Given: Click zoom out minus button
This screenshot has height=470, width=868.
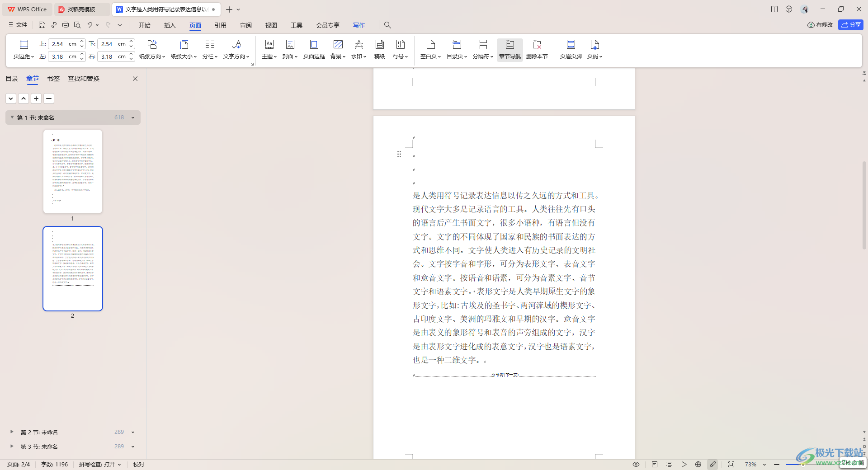Looking at the screenshot, I should point(777,464).
